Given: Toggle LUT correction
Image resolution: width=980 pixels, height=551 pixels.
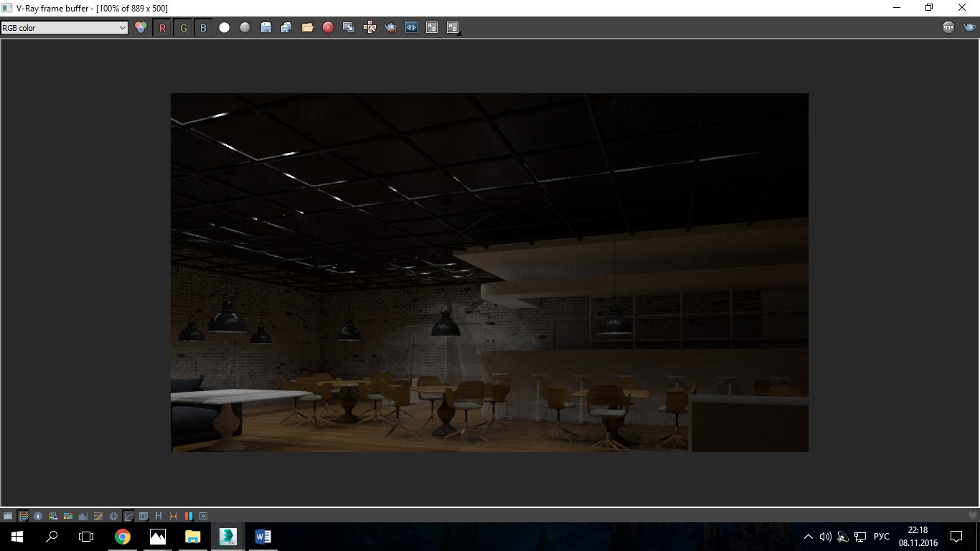Looking at the screenshot, I should point(143,516).
